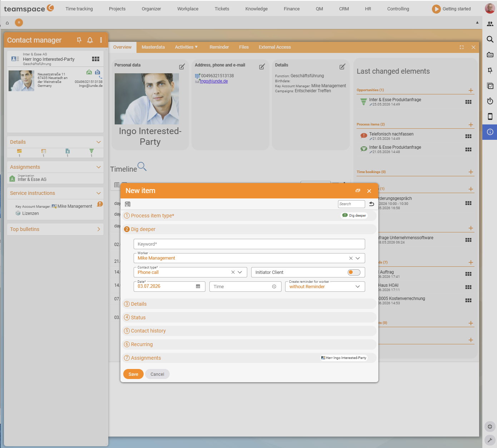Image resolution: width=497 pixels, height=448 pixels.
Task: Expand section 4 Status
Action: (249, 317)
